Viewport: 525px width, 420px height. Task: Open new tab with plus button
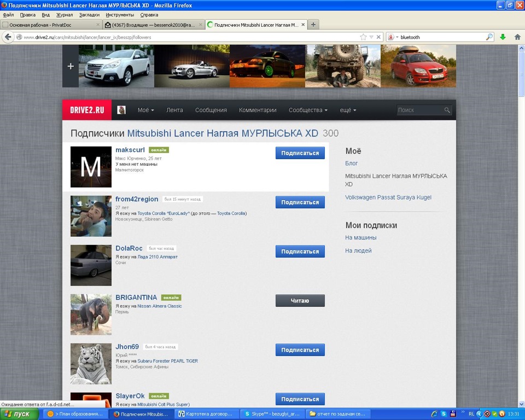click(313, 25)
